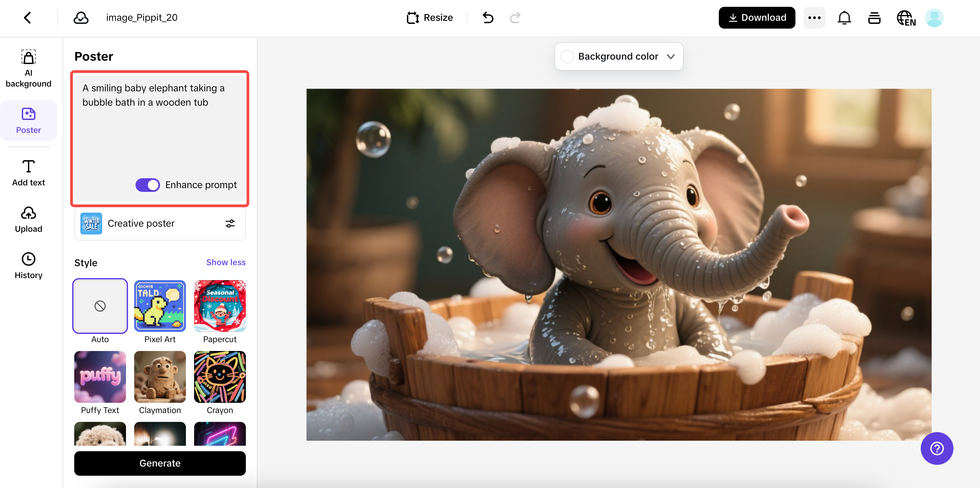Change the EN language setting
980x488 pixels.
[x=906, y=17]
